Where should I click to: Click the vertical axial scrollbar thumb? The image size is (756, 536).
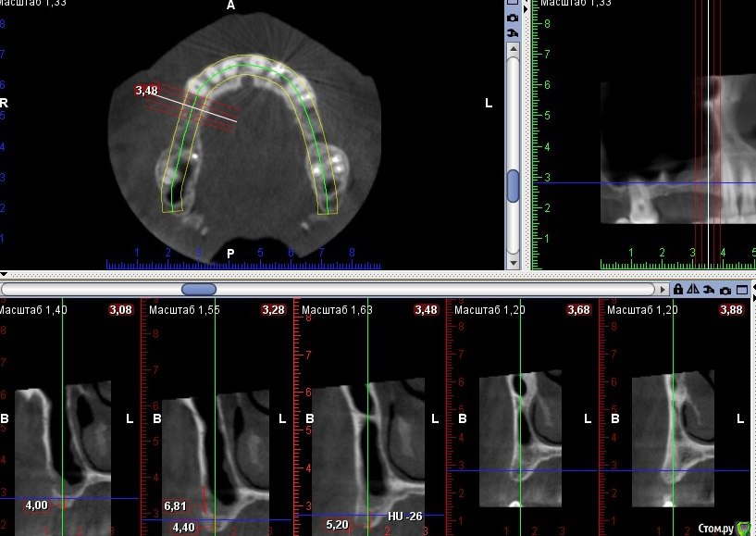pyautogui.click(x=513, y=185)
